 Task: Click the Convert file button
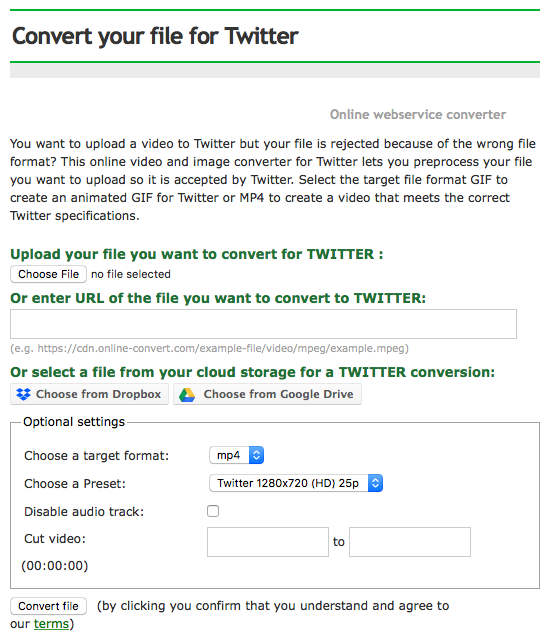point(48,606)
